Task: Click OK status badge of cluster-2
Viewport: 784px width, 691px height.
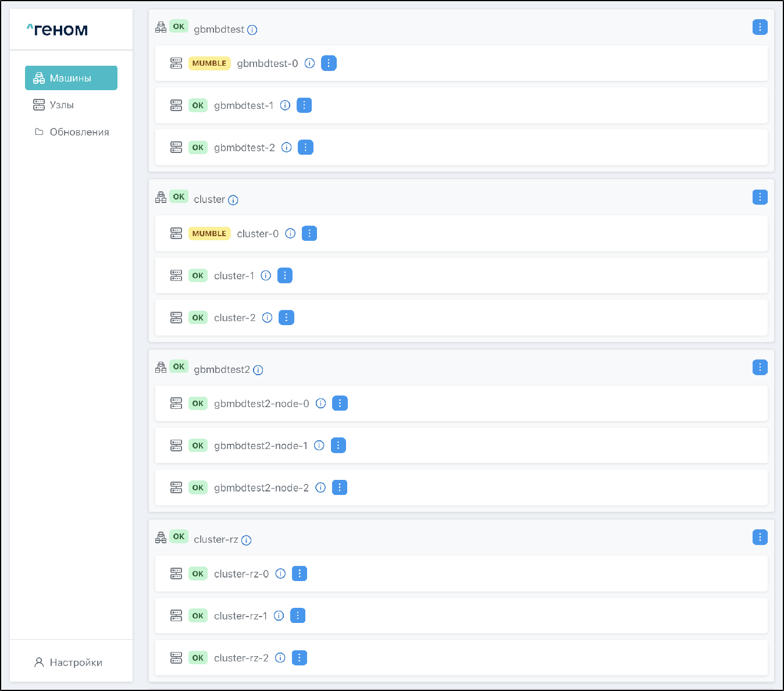Action: [198, 318]
